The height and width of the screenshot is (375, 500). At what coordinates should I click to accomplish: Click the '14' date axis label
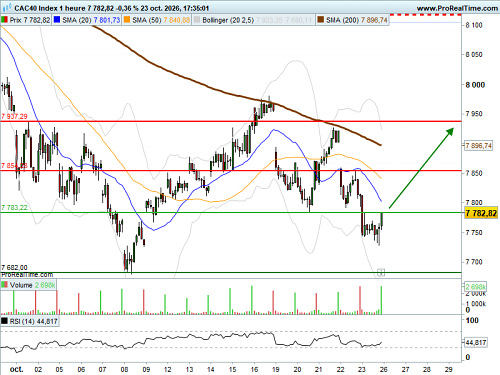coord(211,369)
